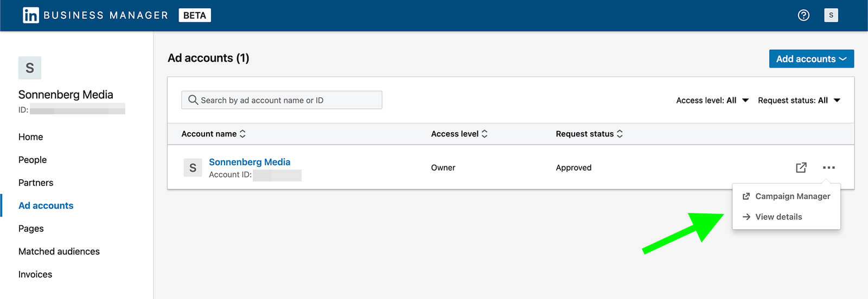This screenshot has width=868, height=299.
Task: Focus the ad account search field
Action: point(282,100)
